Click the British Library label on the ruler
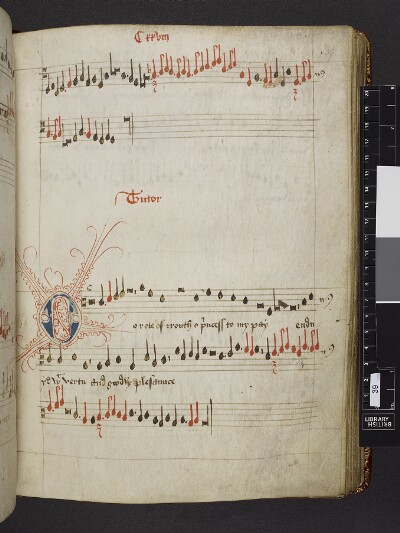Screen dimensions: 400x533 click(379, 422)
